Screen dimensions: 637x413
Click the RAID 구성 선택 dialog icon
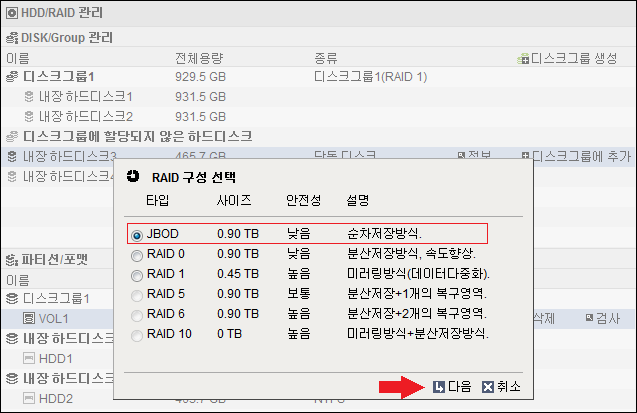(133, 176)
